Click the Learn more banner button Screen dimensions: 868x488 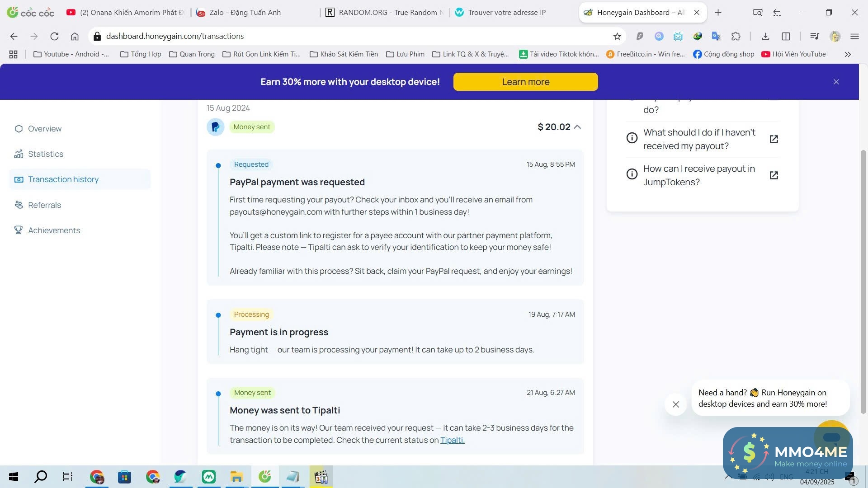(x=525, y=82)
